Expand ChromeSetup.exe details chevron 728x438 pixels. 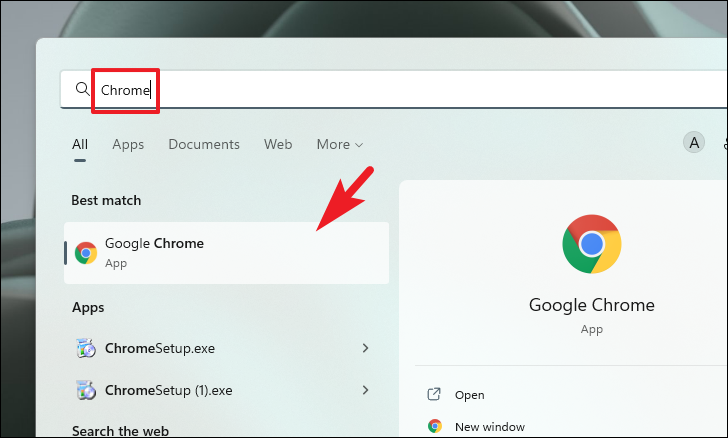click(x=365, y=348)
